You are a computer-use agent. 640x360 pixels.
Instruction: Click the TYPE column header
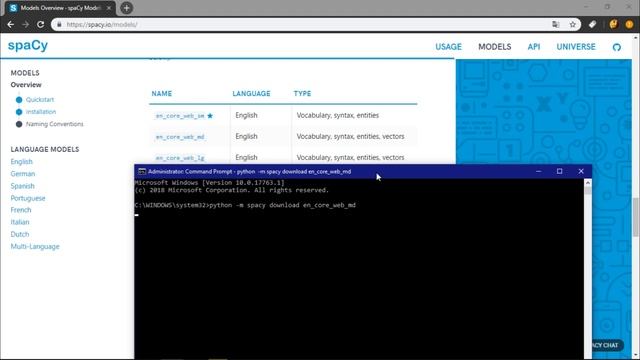[302, 93]
